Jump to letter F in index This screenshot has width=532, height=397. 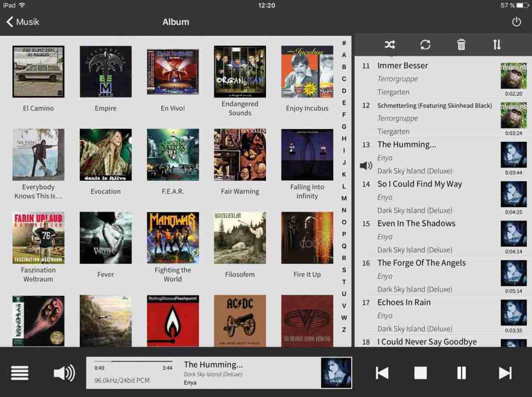point(344,115)
